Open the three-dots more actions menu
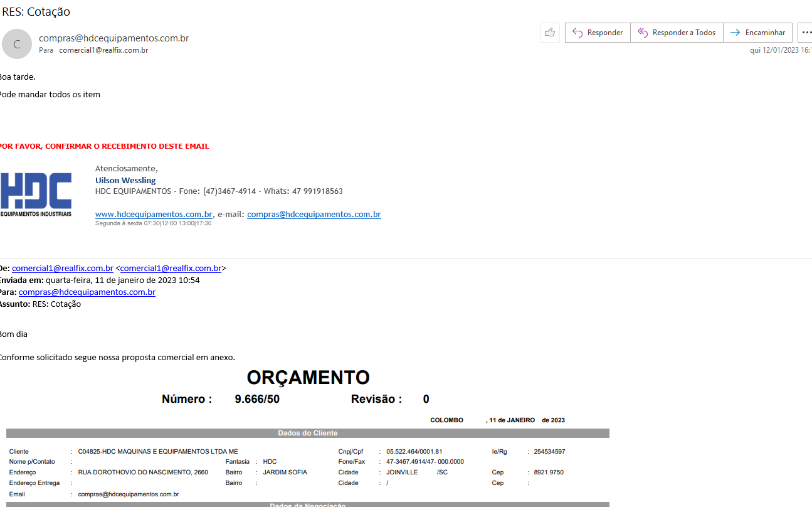 tap(806, 33)
